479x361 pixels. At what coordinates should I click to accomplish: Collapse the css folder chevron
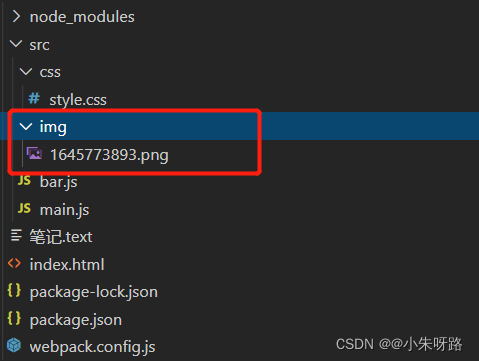[x=26, y=71]
